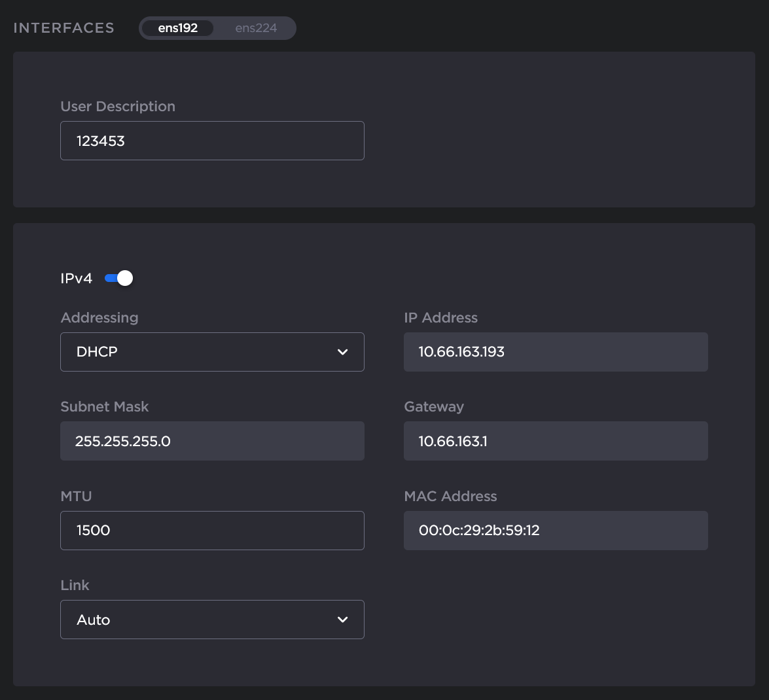Viewport: 769px width, 700px height.
Task: Click the Subnet Mask field 255.255.255.0
Action: click(212, 441)
